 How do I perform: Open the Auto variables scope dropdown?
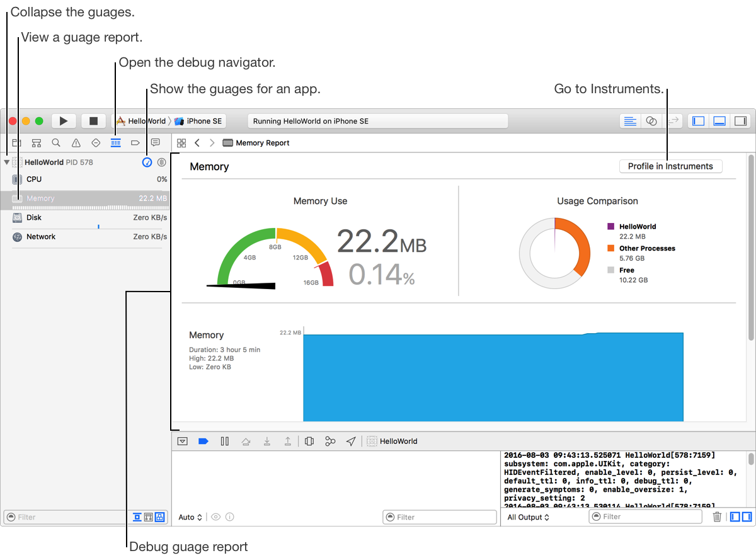190,517
